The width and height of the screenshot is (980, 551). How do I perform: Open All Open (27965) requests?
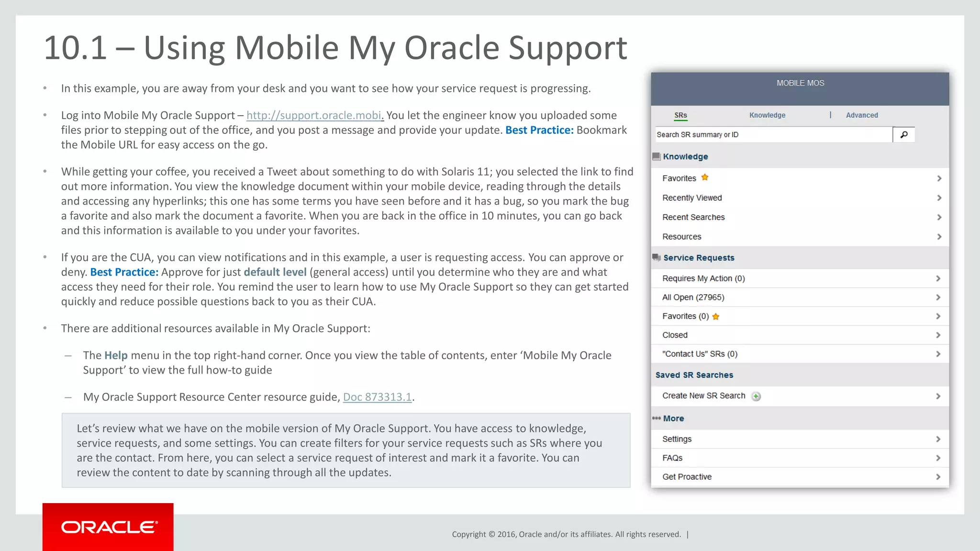coord(800,298)
